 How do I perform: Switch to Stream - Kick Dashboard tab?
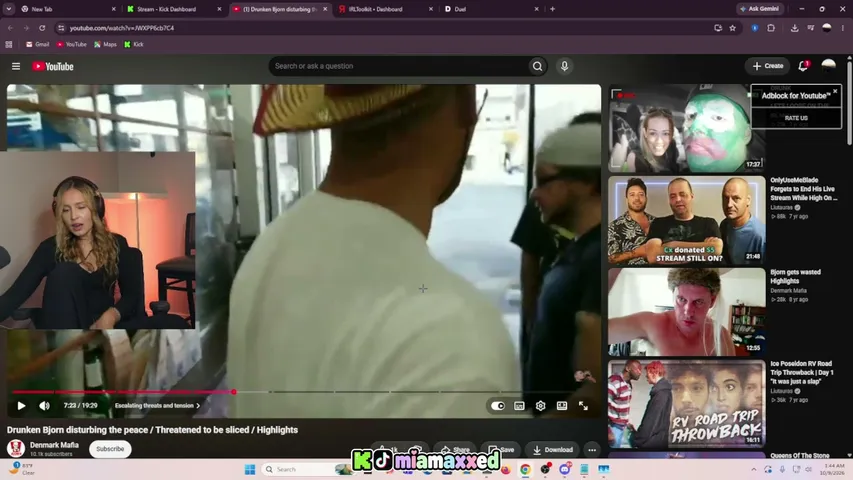point(173,9)
